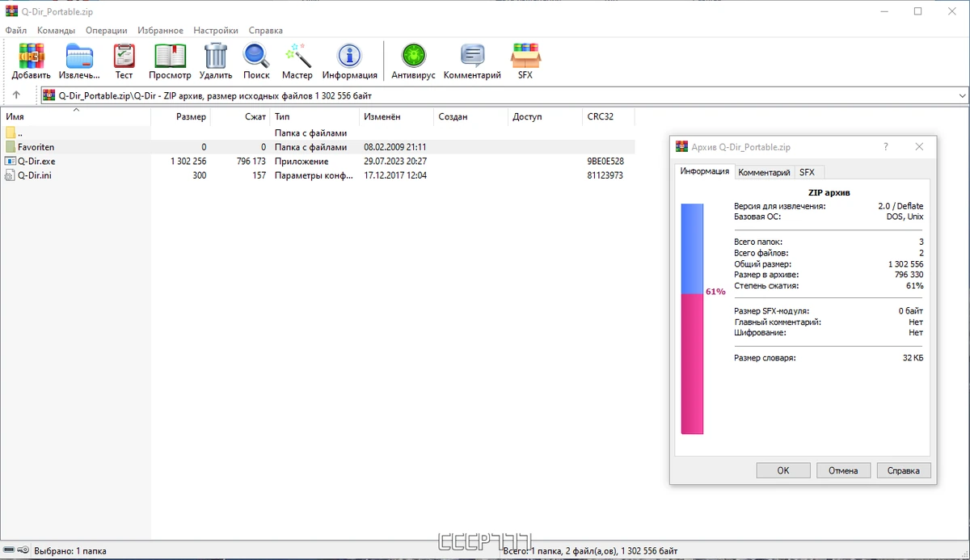Open the Операции menu
Screen dimensions: 970x560
(106, 31)
